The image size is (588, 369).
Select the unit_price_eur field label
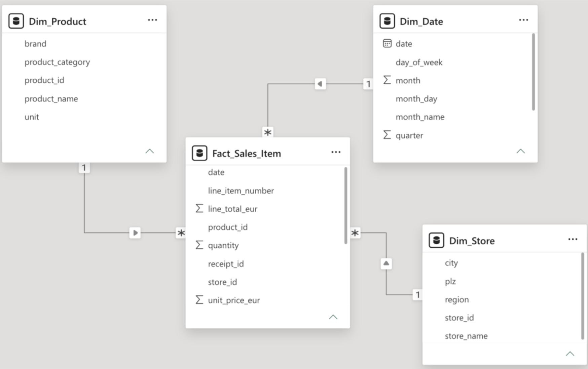click(x=234, y=300)
